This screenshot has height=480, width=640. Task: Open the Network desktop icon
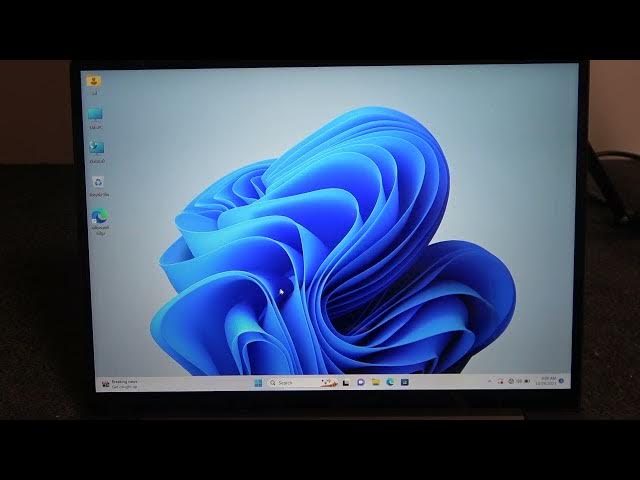click(97, 151)
